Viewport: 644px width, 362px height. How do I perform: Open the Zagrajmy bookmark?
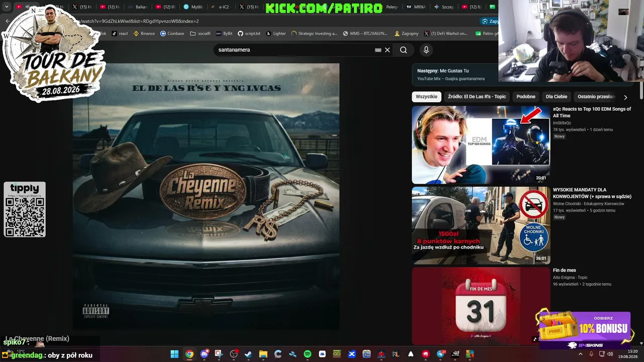407,34
